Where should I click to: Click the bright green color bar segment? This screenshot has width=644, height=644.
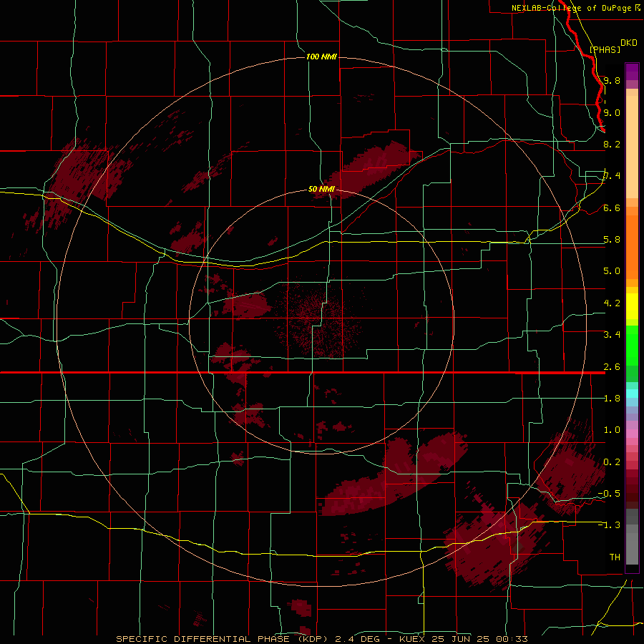pos(632,345)
